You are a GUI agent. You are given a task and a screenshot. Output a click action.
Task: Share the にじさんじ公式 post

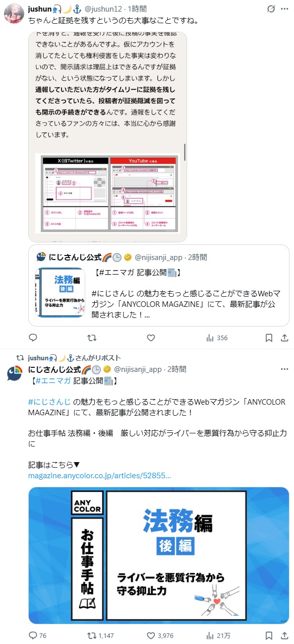tap(285, 635)
